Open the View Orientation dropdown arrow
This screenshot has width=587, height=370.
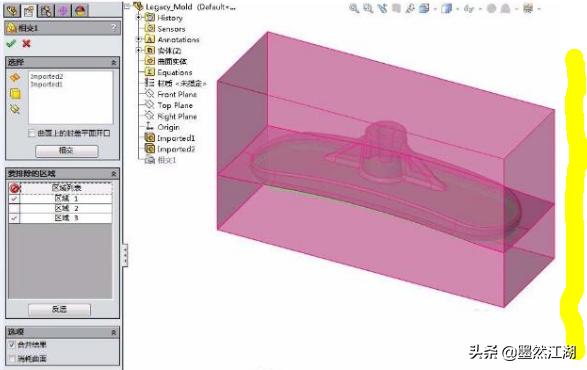[x=436, y=9]
